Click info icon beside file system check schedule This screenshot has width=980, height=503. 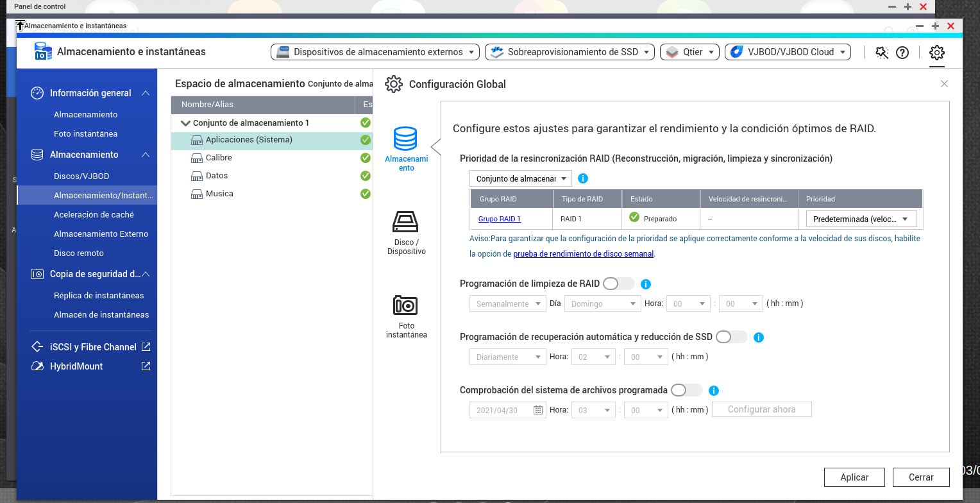714,391
